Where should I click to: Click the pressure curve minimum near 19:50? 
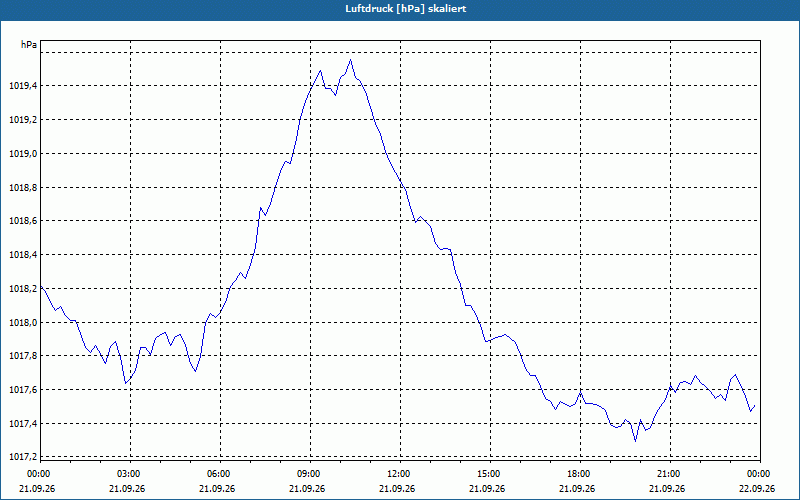635,441
